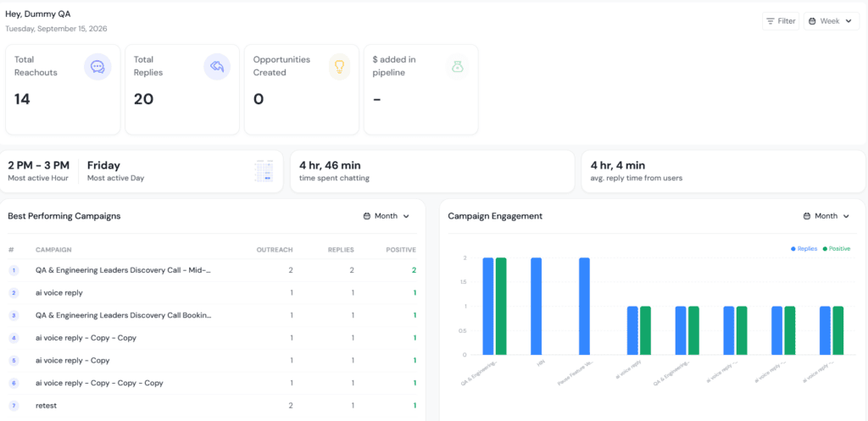Click rank badge 3 in campaigns table

click(x=14, y=315)
